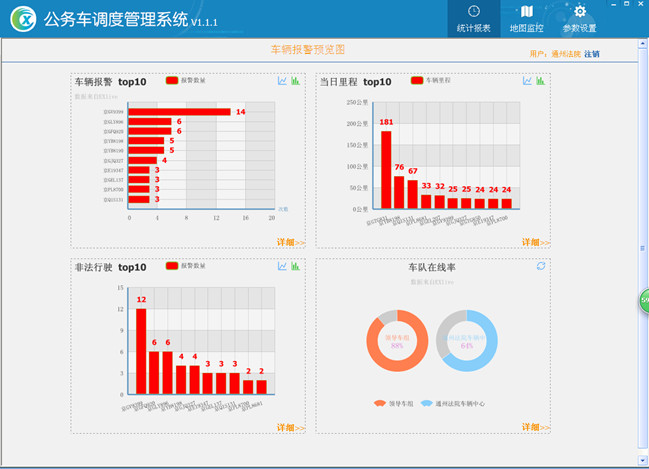Switch 车辆报警 chart to bar view

296,81
